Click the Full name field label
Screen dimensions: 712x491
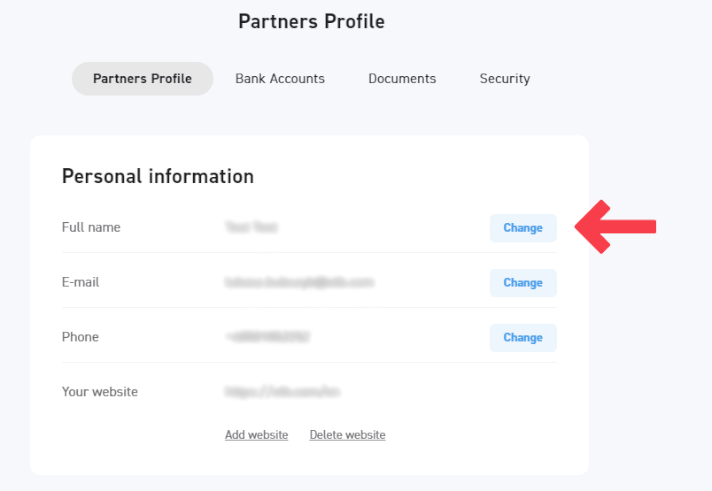(x=91, y=228)
